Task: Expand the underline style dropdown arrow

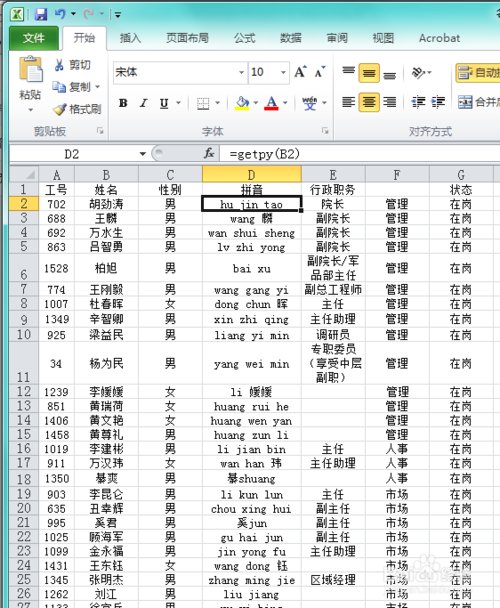Action: pos(178,103)
